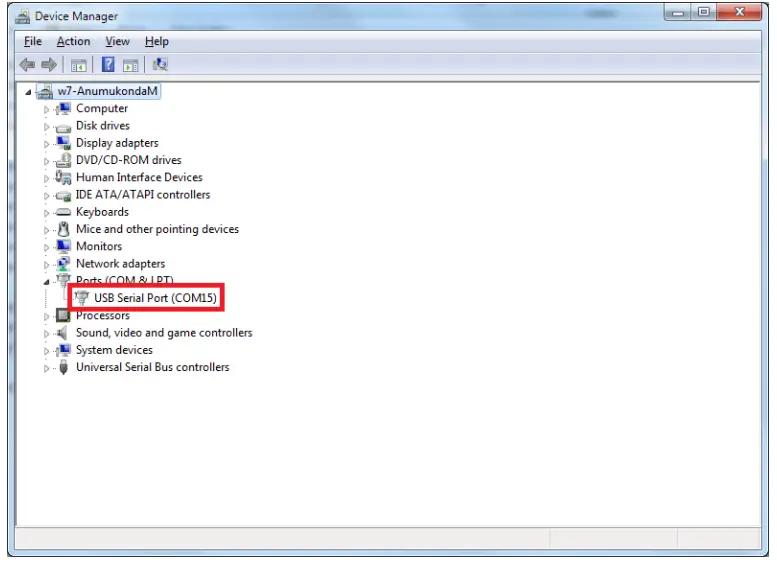
Task: Select the Network adapters label
Action: [x=120, y=264]
